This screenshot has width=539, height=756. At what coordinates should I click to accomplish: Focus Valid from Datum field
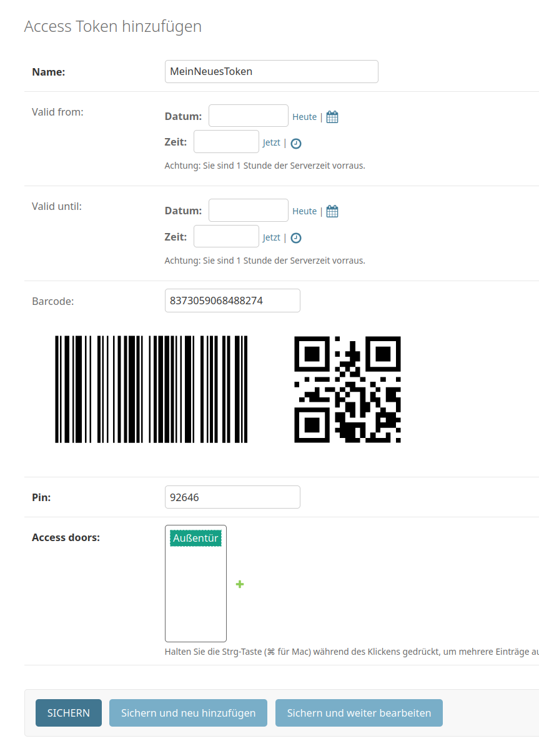248,116
